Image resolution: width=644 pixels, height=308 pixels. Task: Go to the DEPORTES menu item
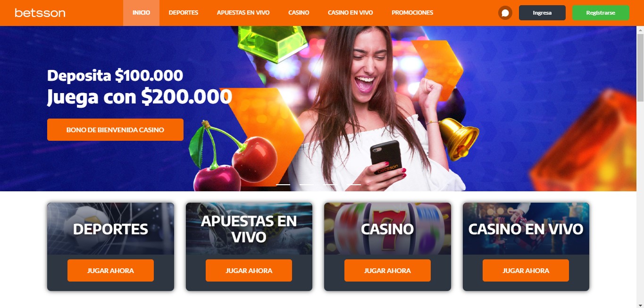[184, 13]
